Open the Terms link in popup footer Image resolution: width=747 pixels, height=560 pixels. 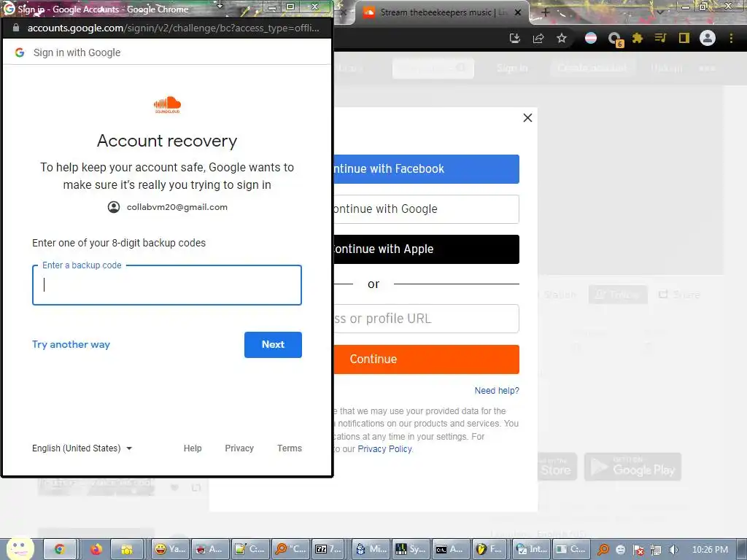click(290, 448)
